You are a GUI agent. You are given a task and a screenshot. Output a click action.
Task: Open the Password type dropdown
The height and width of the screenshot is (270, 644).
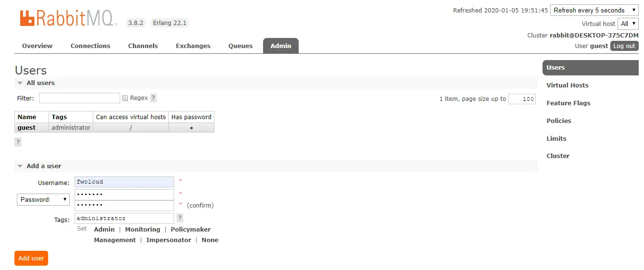(43, 200)
